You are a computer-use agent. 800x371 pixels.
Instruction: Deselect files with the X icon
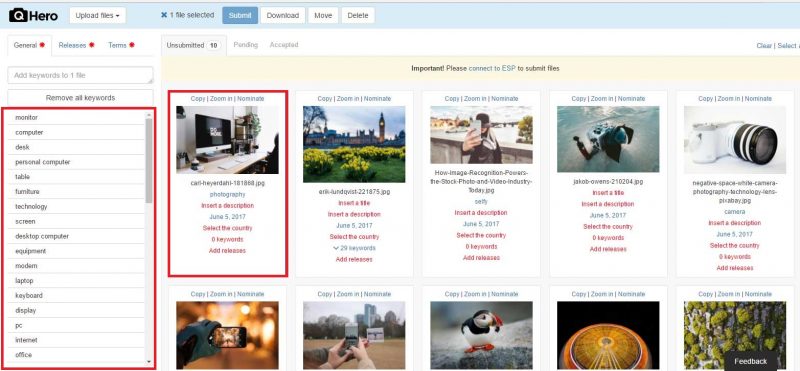(164, 15)
